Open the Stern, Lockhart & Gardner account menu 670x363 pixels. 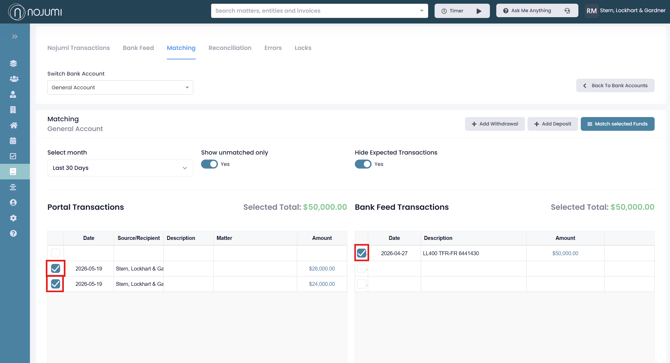click(x=632, y=11)
